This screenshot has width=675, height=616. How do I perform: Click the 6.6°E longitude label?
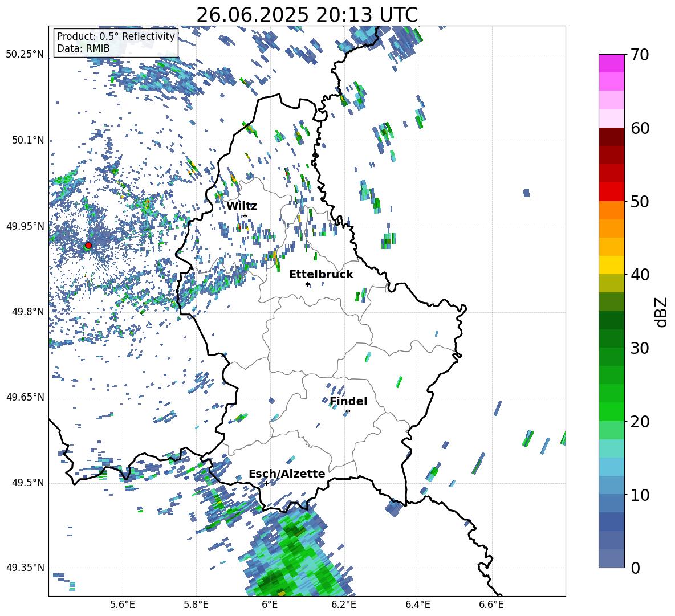pyautogui.click(x=491, y=605)
